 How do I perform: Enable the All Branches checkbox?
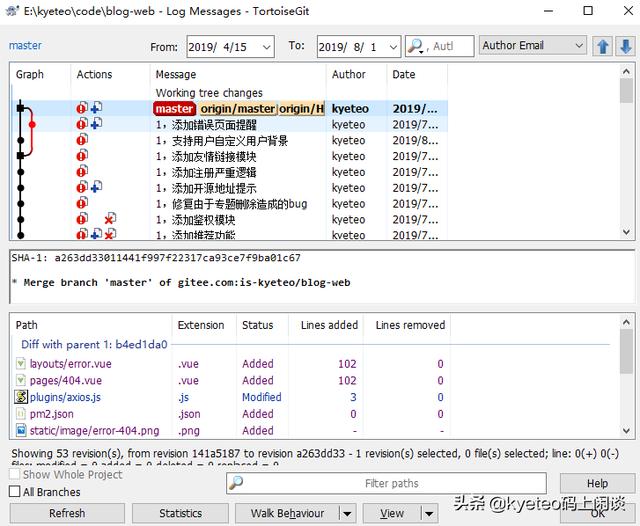pos(14,491)
